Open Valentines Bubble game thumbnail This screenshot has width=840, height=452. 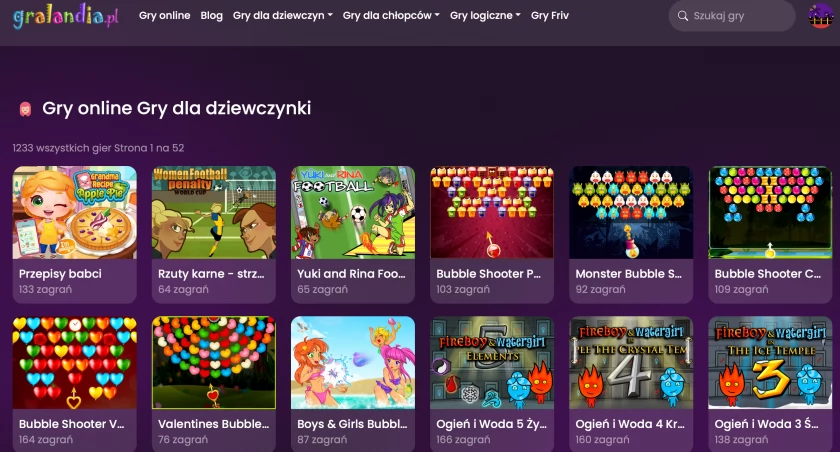pyautogui.click(x=214, y=363)
